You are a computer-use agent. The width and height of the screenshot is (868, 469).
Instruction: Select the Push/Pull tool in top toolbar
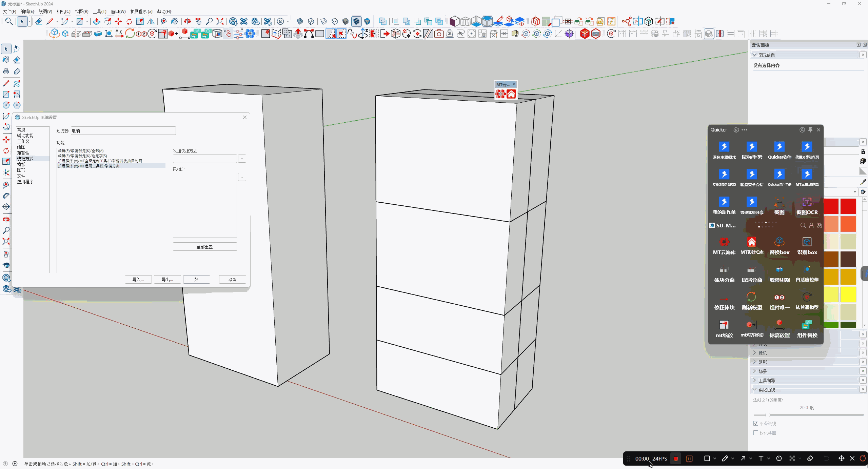click(96, 22)
